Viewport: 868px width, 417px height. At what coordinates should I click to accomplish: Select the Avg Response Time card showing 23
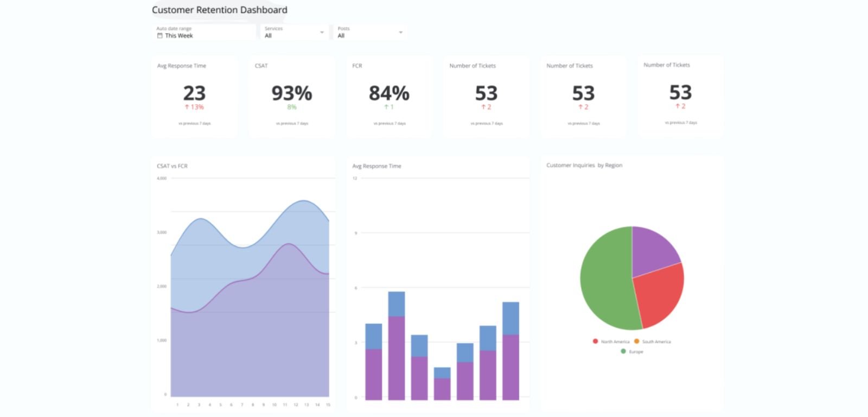(x=194, y=96)
